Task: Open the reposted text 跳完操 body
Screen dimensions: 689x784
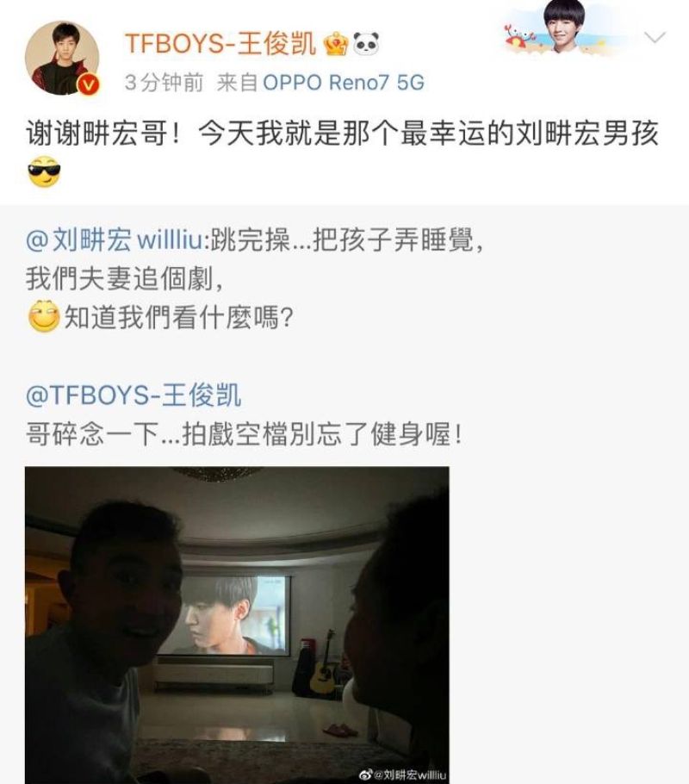Action: pos(347,240)
